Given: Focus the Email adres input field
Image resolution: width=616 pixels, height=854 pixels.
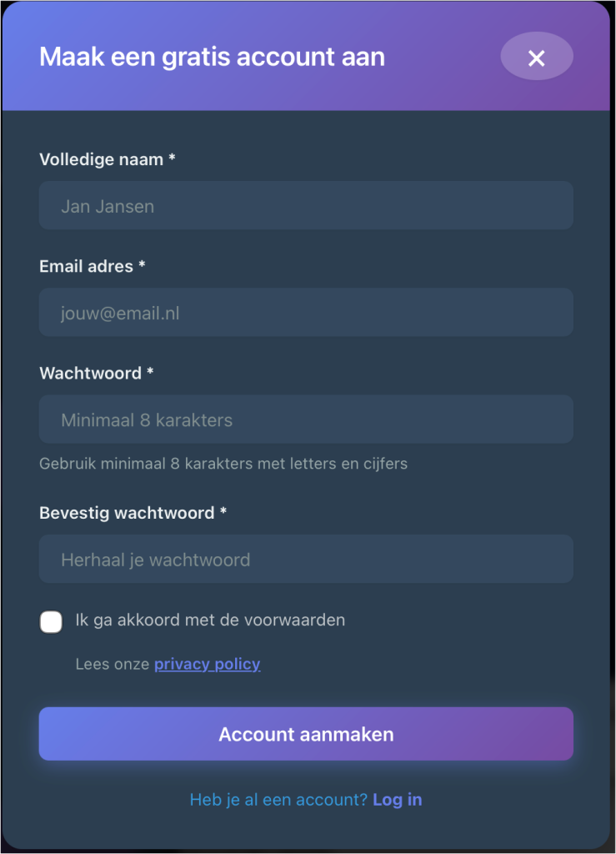Looking at the screenshot, I should click(x=306, y=313).
